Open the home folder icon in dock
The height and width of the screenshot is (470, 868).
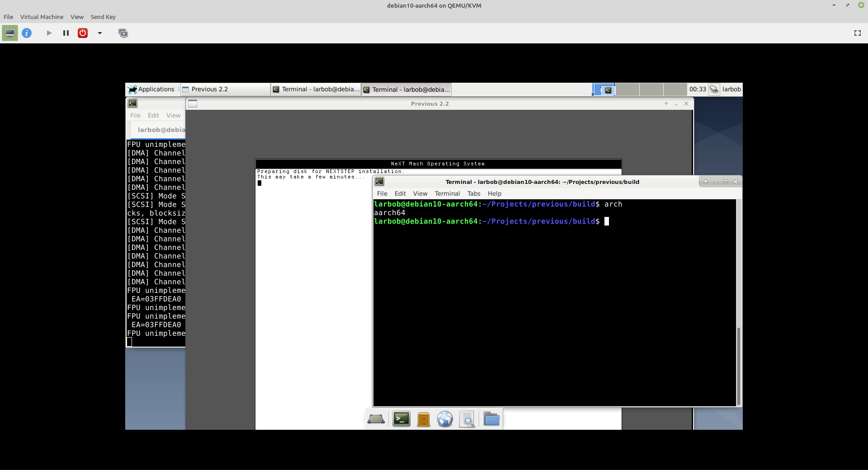(x=491, y=419)
